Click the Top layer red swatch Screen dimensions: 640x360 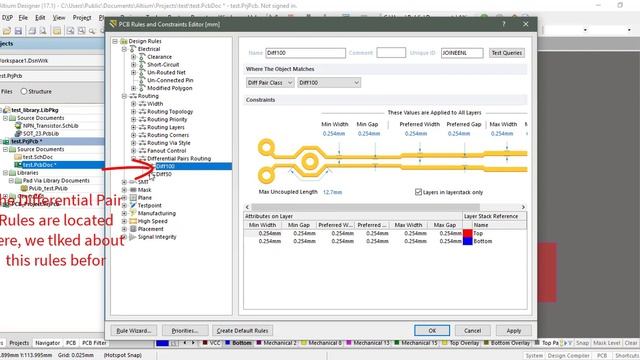coord(468,233)
